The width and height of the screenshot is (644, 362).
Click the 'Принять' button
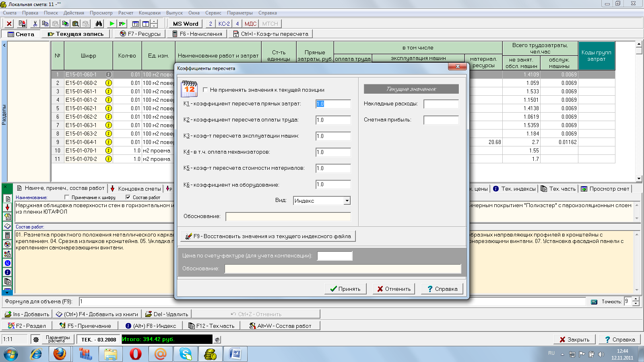(345, 289)
